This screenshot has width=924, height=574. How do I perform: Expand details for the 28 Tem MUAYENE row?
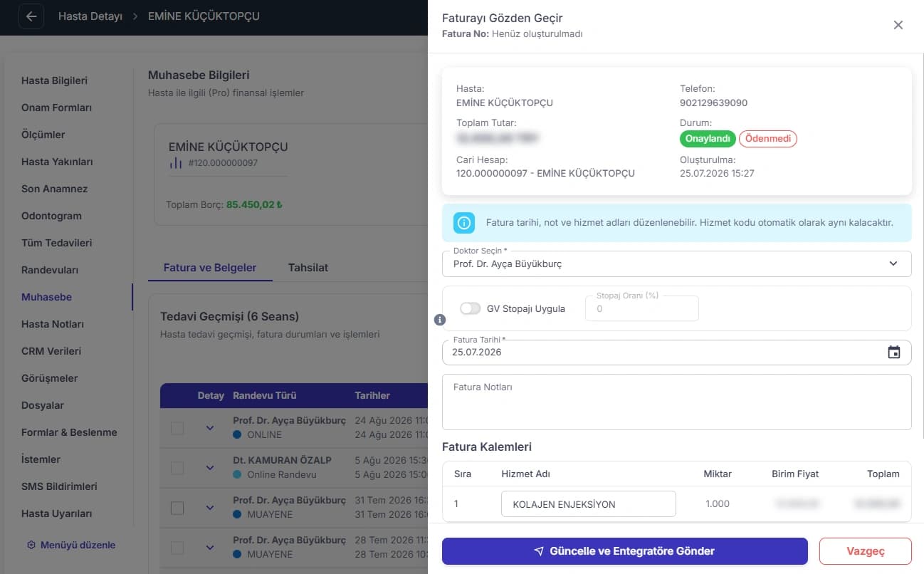click(x=210, y=548)
